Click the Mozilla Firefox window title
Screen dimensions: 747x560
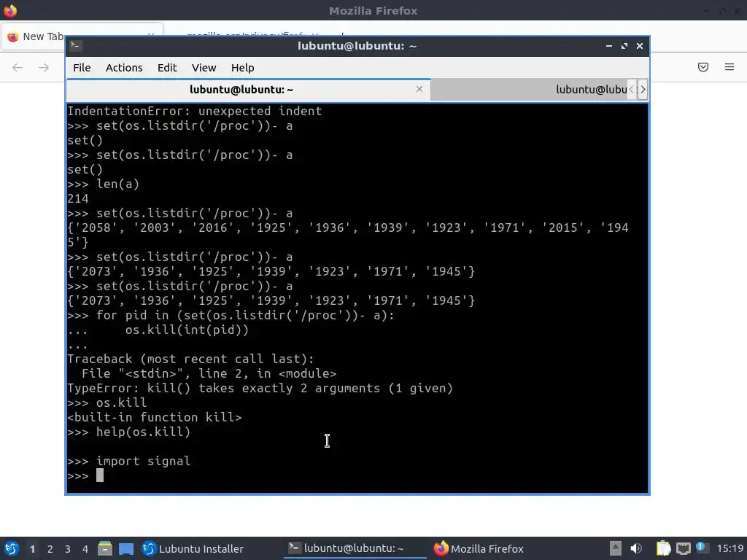point(373,10)
